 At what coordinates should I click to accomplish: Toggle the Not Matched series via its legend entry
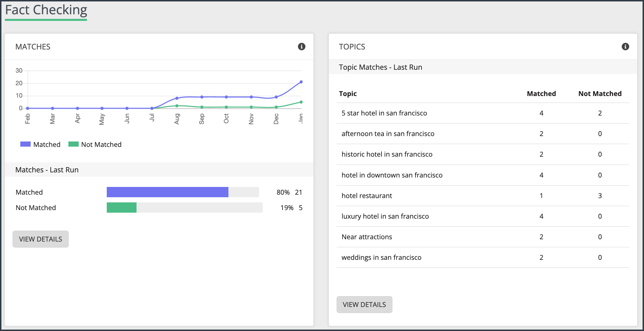(x=101, y=144)
